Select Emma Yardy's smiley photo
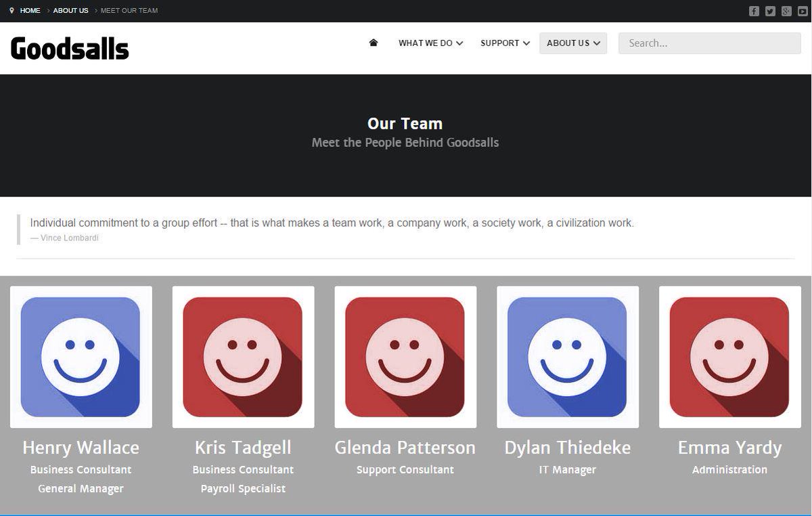The height and width of the screenshot is (516, 812). [x=730, y=357]
